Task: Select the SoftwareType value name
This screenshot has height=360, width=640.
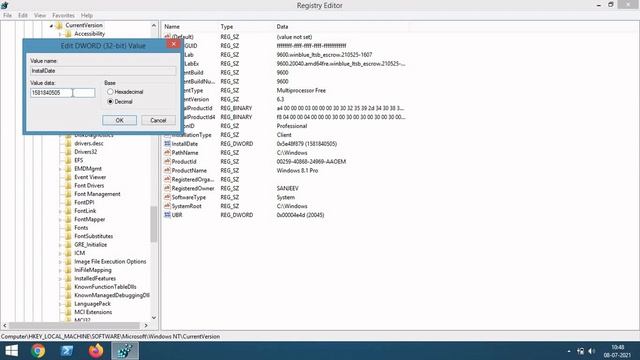Action: tap(189, 197)
